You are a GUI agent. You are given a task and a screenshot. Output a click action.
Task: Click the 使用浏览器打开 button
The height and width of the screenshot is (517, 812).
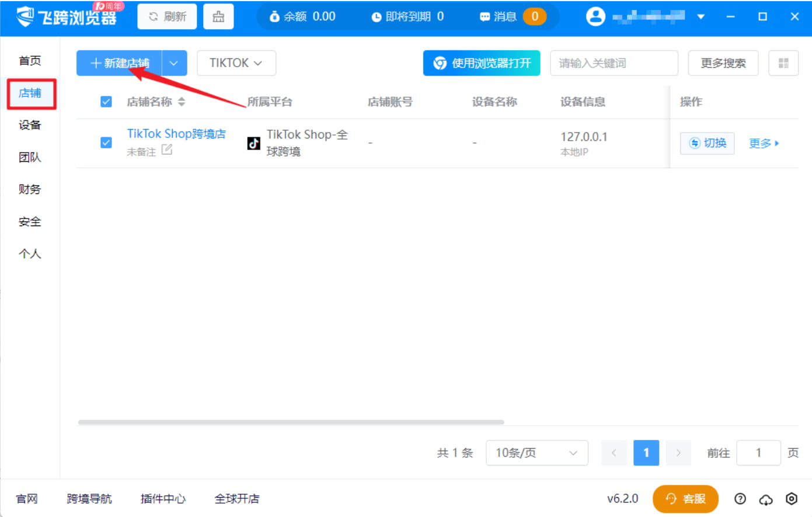[481, 63]
